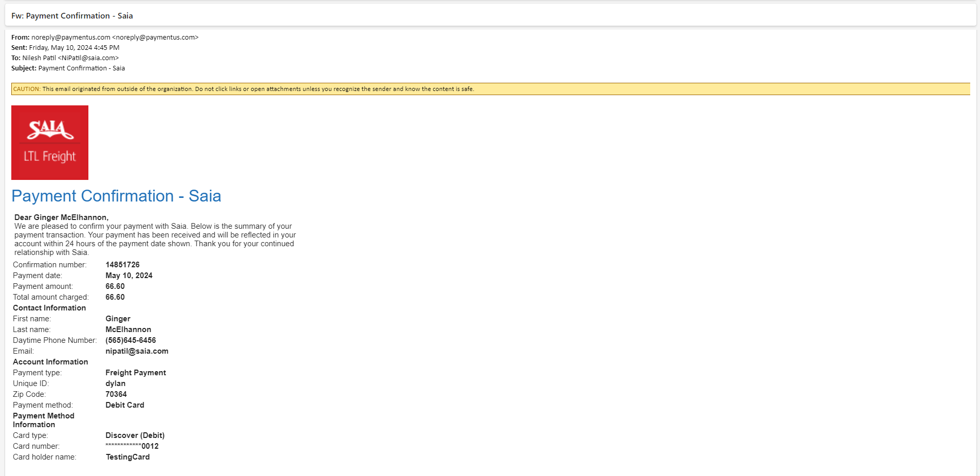
Task: Click the nipatil@saia.com contact email value
Action: pos(137,351)
